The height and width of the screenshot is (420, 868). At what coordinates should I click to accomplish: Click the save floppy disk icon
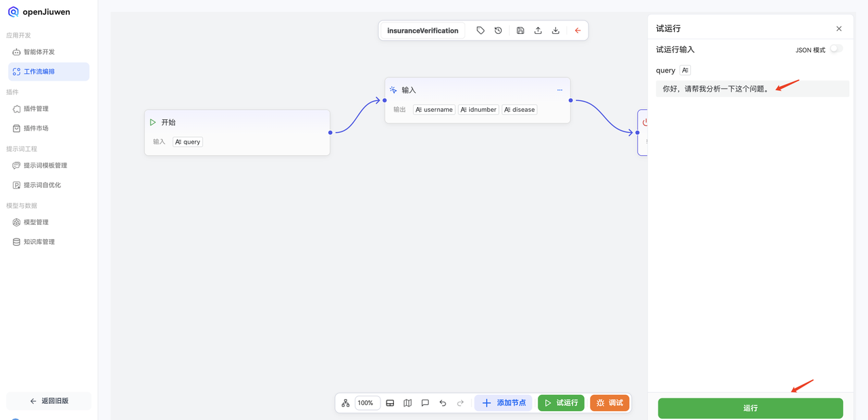520,30
